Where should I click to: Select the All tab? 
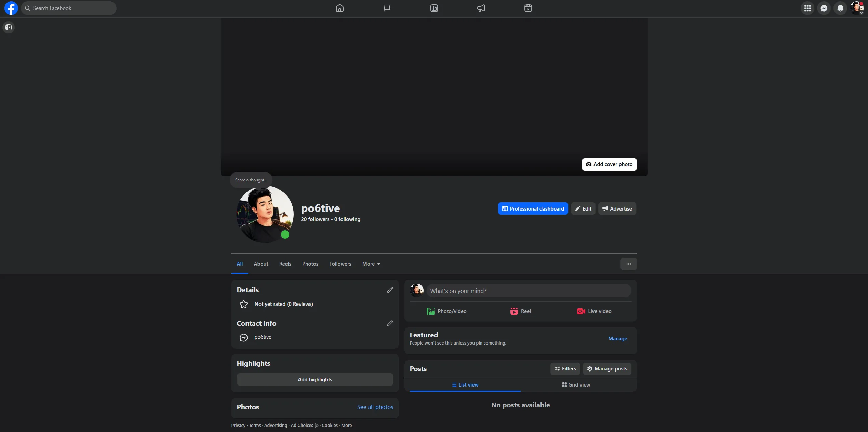click(240, 264)
